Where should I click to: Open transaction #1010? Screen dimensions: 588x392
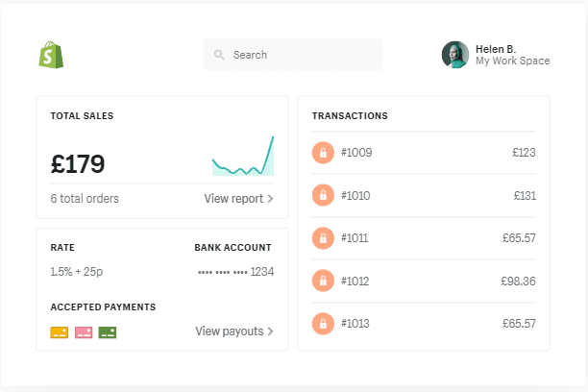point(424,195)
